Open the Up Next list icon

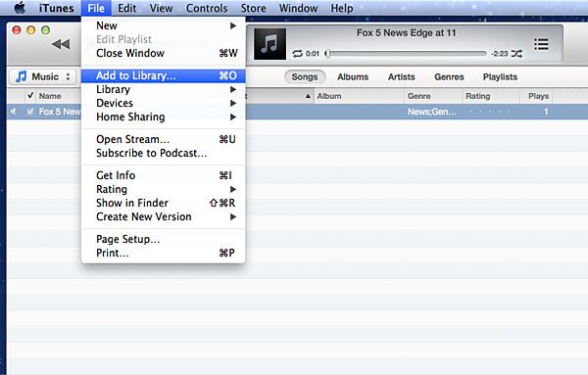pos(541,44)
